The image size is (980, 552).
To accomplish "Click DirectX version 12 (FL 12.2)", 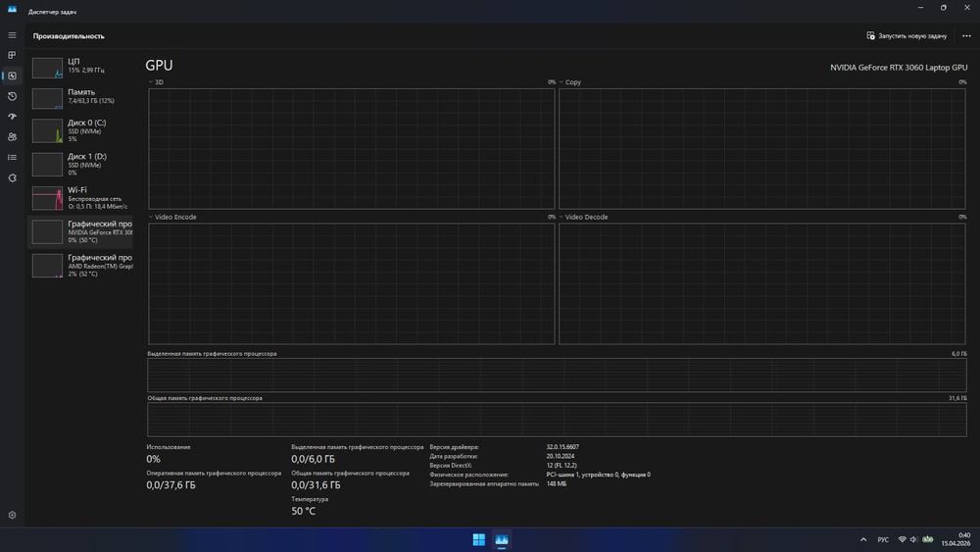I will click(x=562, y=465).
